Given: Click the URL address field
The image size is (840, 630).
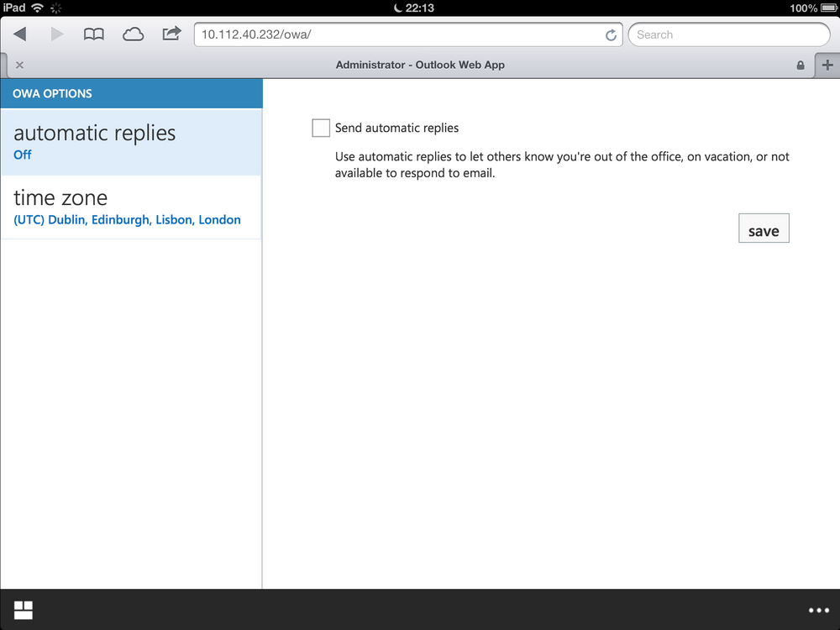Looking at the screenshot, I should point(408,34).
